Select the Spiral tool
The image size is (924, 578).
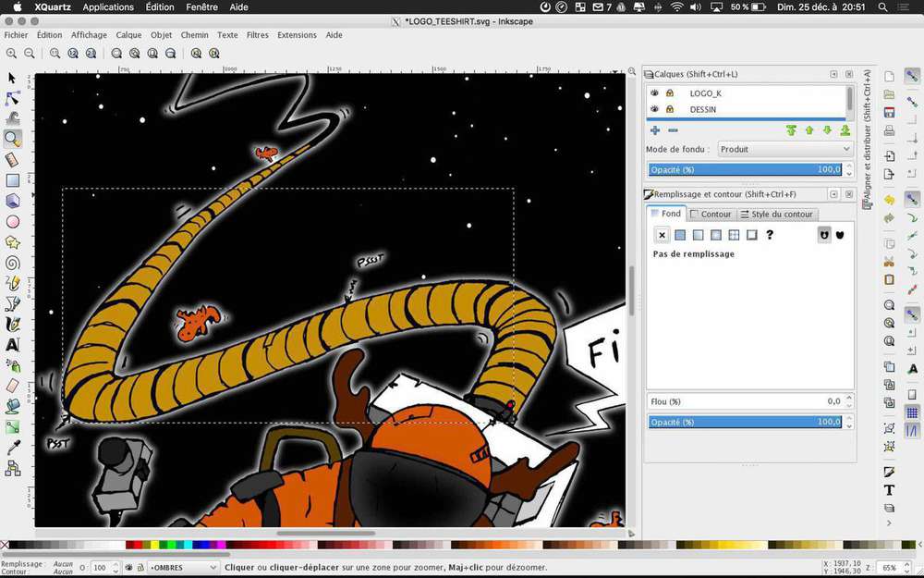coord(13,263)
